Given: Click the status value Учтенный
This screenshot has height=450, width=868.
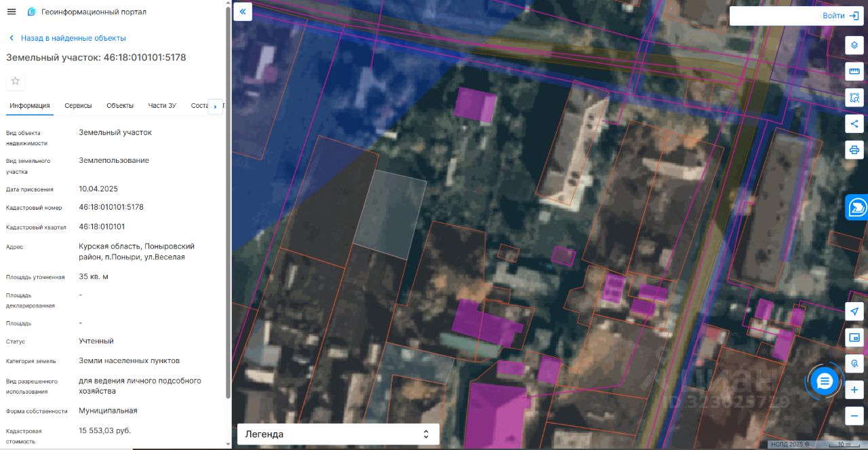Looking at the screenshot, I should (96, 341).
